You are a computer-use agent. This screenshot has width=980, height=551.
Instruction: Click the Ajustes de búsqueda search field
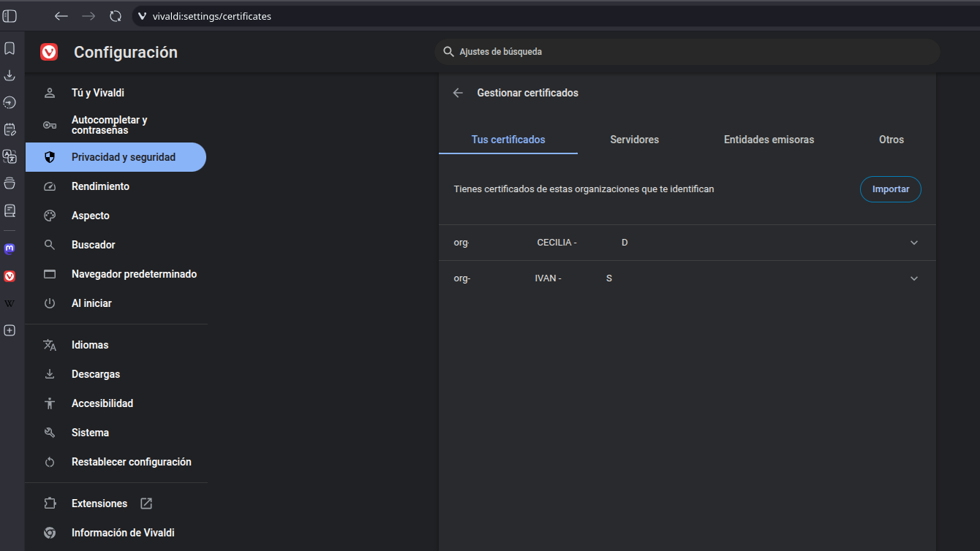click(x=687, y=52)
